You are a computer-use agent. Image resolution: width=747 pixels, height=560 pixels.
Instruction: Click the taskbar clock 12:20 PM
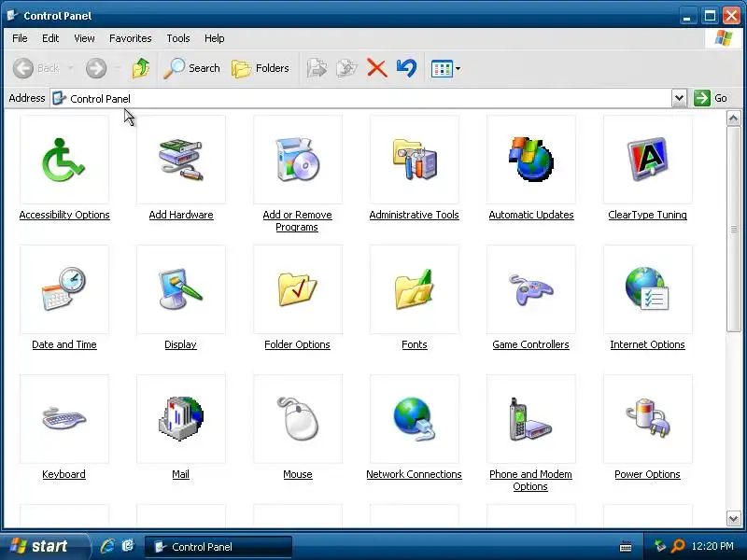pos(712,546)
